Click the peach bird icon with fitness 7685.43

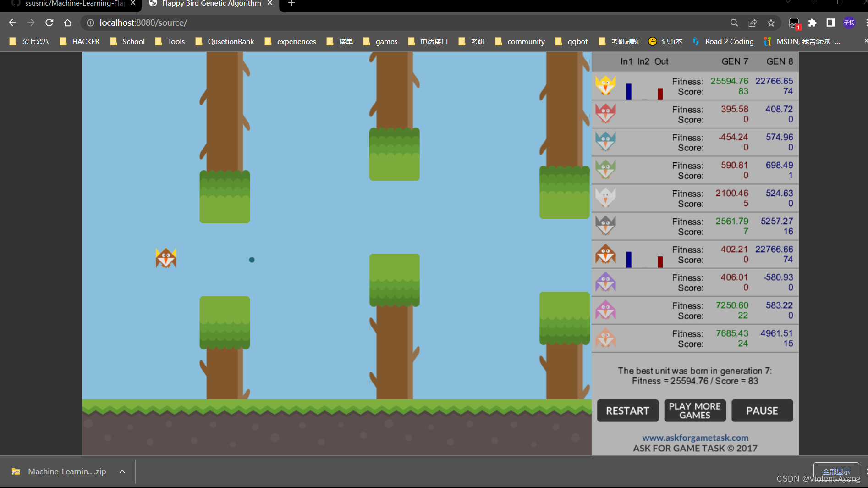point(605,338)
